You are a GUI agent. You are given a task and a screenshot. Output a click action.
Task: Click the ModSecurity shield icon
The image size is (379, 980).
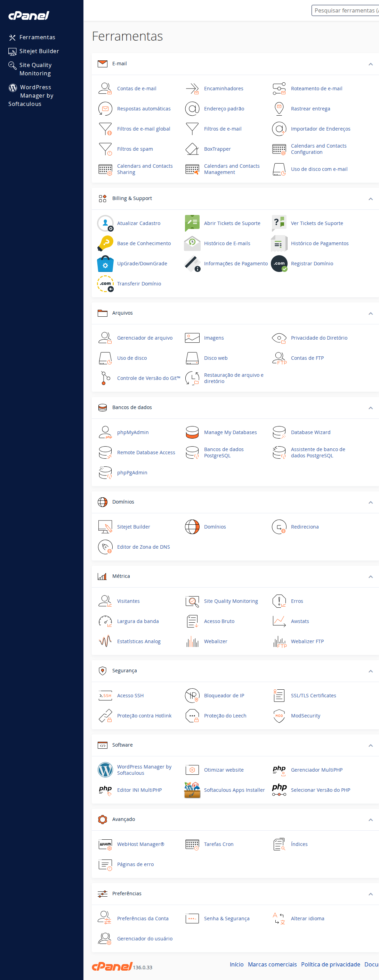point(279,716)
